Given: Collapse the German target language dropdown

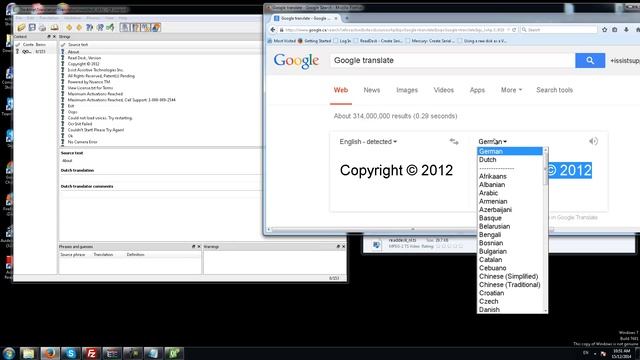Looking at the screenshot, I should (x=493, y=142).
